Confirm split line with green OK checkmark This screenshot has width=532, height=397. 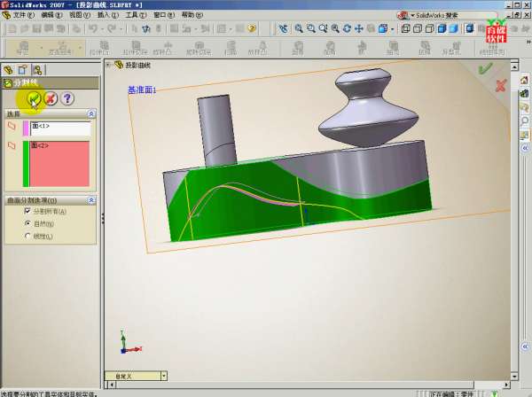[34, 98]
